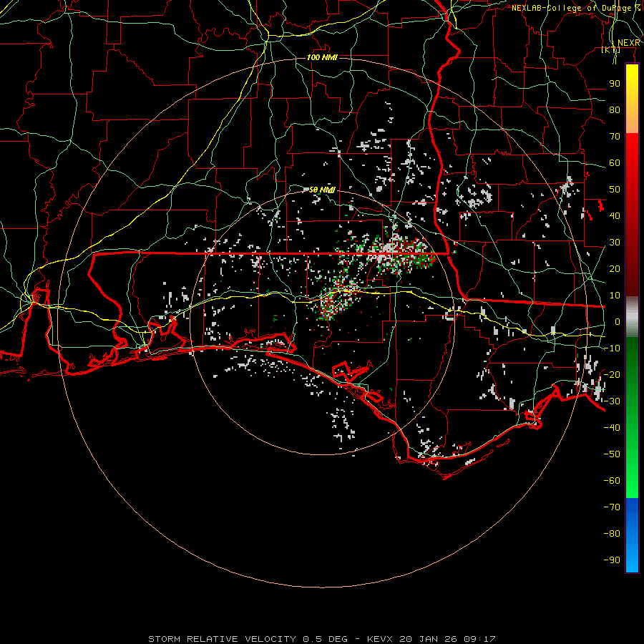Screen dimensions: 644x644
Task: Click the -40 value on velocity scale
Action: coord(612,428)
